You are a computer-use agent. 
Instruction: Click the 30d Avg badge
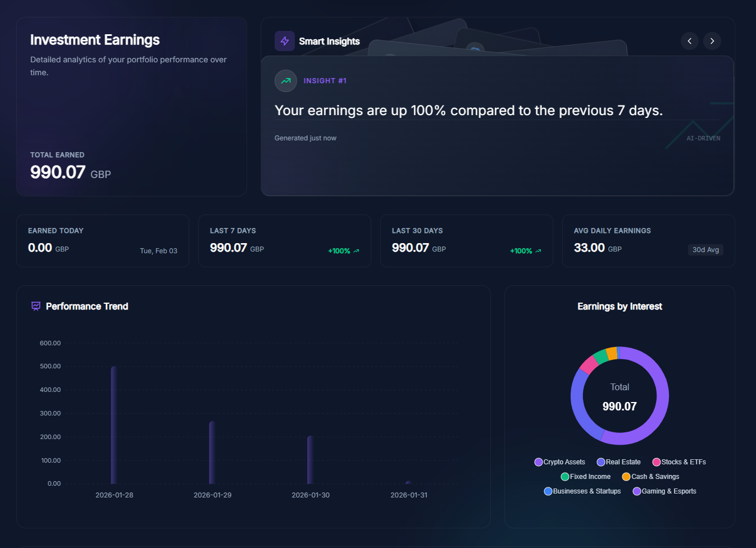[705, 250]
